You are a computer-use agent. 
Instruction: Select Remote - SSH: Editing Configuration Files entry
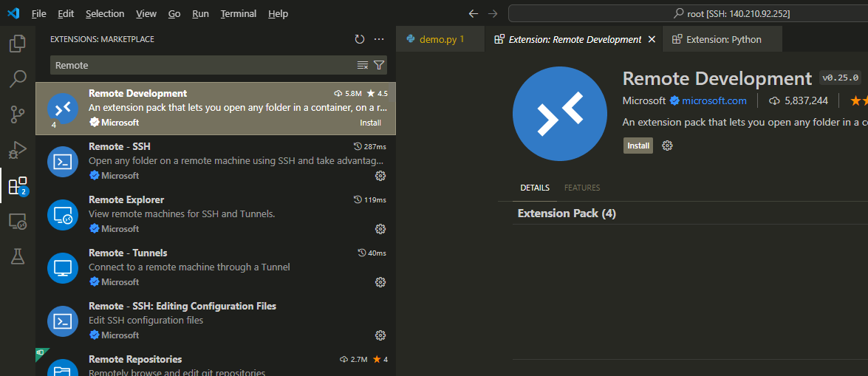coord(216,321)
